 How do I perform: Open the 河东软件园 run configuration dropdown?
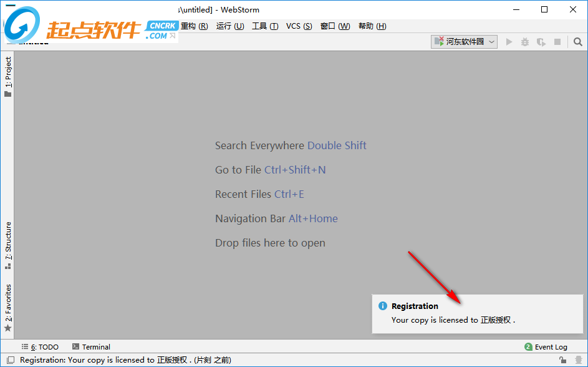[x=464, y=42]
